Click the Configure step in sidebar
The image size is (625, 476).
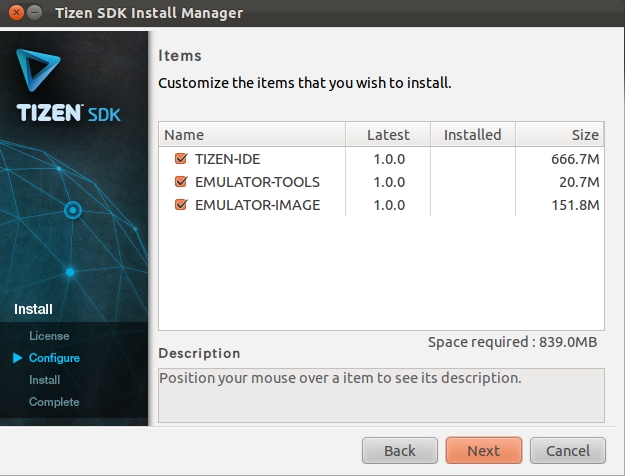54,358
